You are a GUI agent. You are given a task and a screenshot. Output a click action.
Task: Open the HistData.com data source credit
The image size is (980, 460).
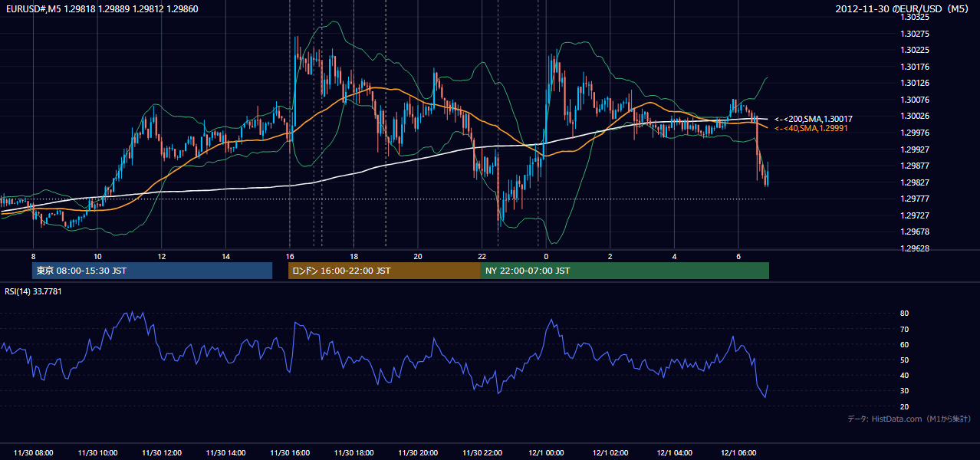909,419
